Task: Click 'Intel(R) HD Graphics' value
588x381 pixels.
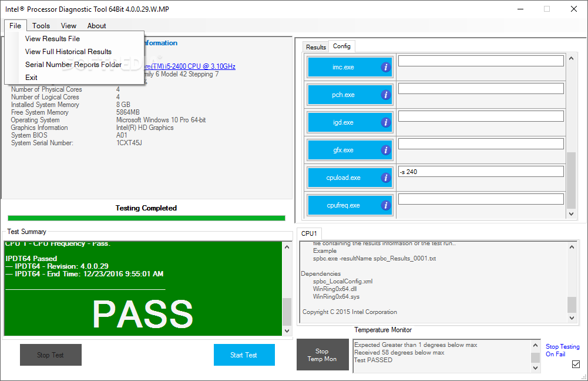Action: pyautogui.click(x=145, y=128)
